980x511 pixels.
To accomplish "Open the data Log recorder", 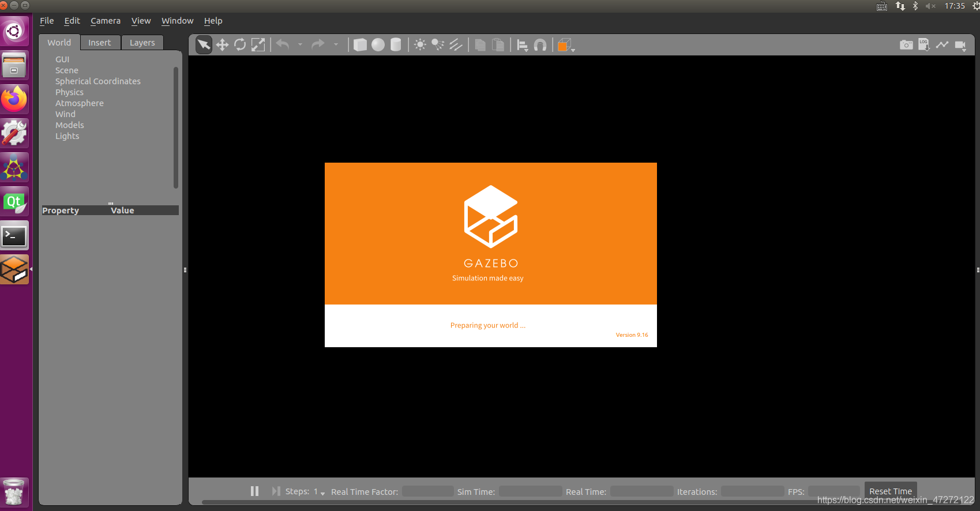I will tap(924, 45).
